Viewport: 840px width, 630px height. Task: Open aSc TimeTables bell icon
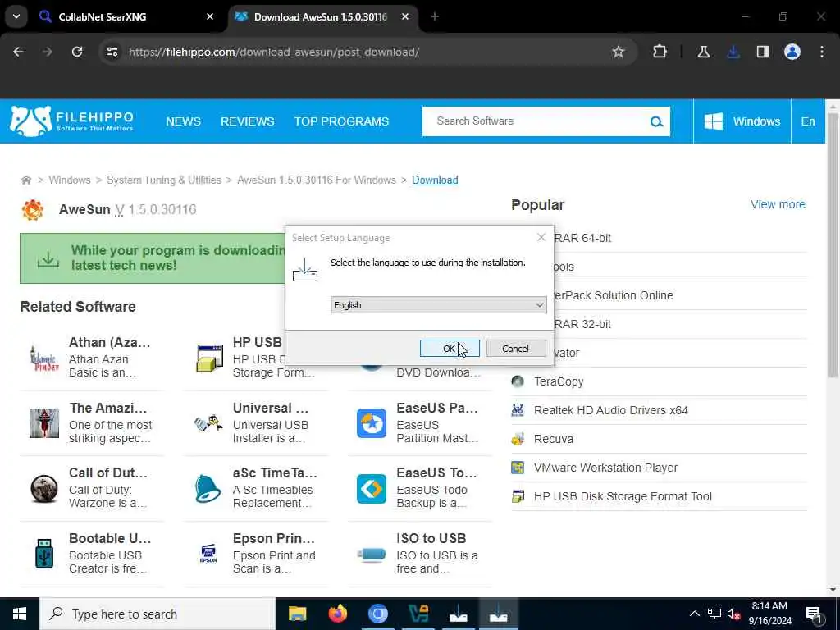click(208, 489)
